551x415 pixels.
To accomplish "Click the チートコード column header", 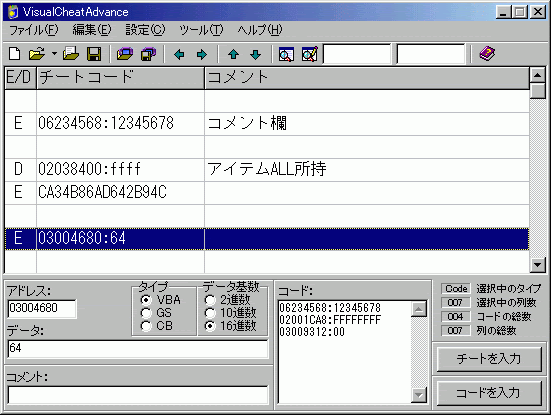I will pyautogui.click(x=120, y=78).
